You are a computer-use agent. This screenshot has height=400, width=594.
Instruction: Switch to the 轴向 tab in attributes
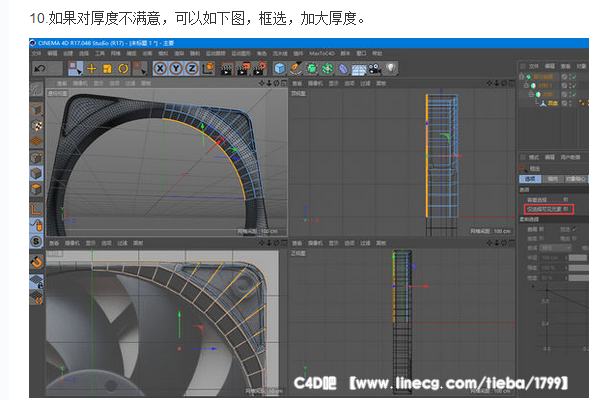pyautogui.click(x=553, y=179)
